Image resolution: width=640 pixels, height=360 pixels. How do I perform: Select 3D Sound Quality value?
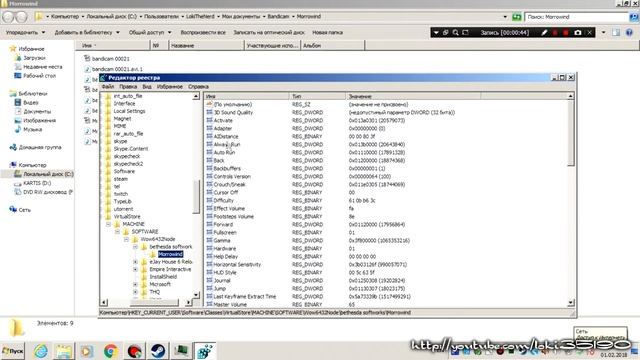[x=233, y=112]
